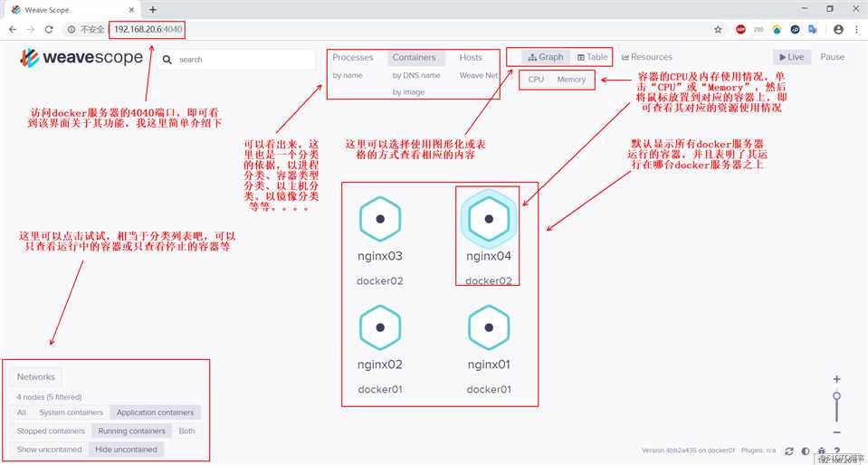The height and width of the screenshot is (465, 868).
Task: Click the Weave Scope logo
Action: pos(81,58)
